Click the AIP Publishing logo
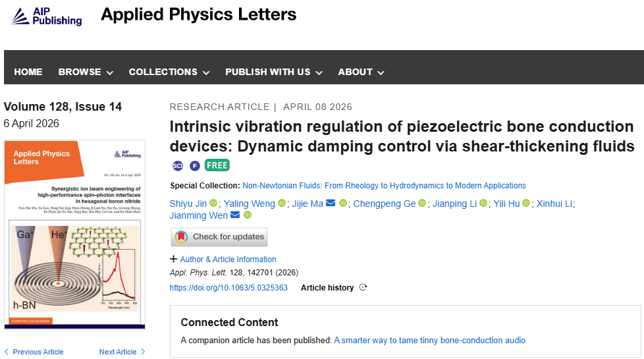 (x=47, y=16)
